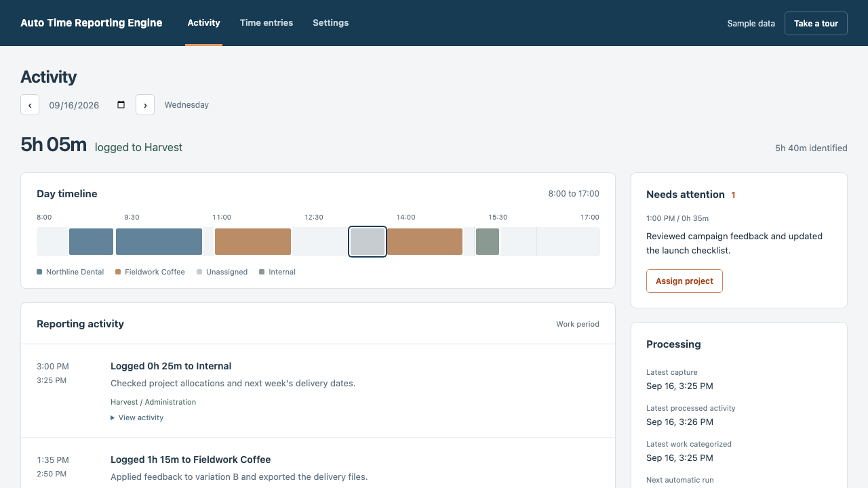
Task: Switch to Time entries tab
Action: (267, 23)
